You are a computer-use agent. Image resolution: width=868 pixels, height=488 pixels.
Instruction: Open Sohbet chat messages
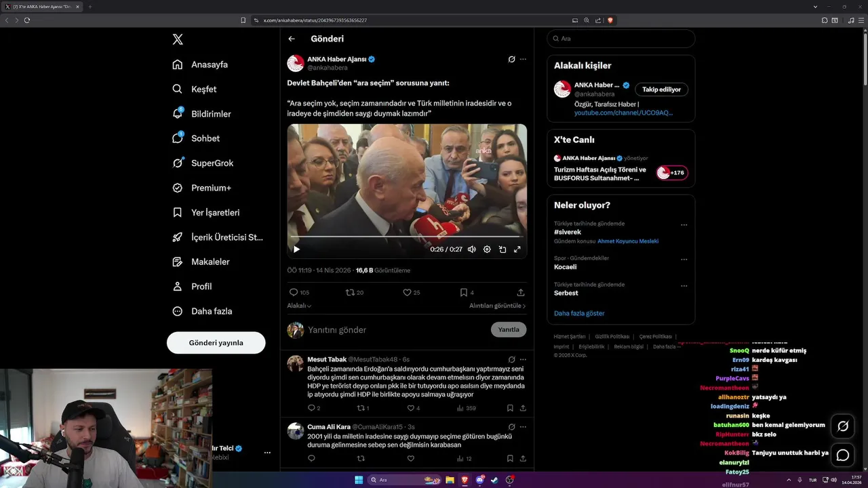coord(196,138)
